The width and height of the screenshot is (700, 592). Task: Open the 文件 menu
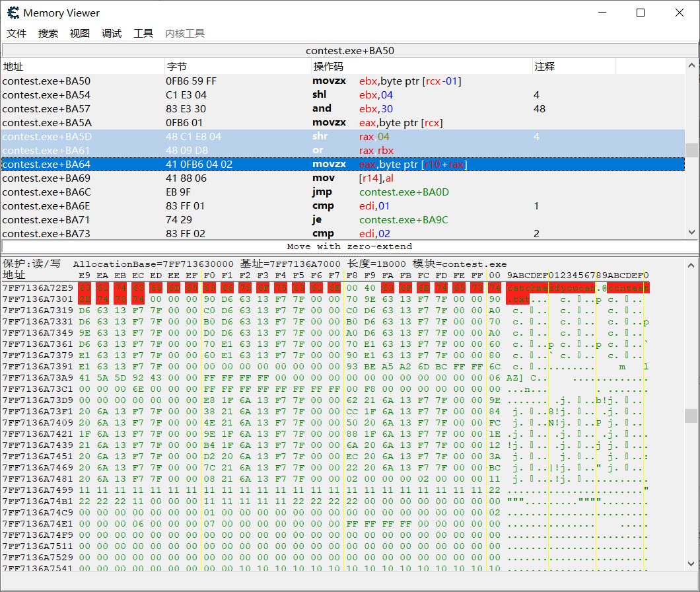[17, 34]
